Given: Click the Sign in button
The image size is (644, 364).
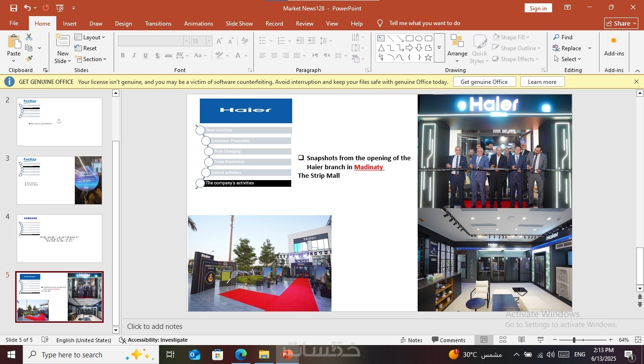Looking at the screenshot, I should (x=538, y=8).
